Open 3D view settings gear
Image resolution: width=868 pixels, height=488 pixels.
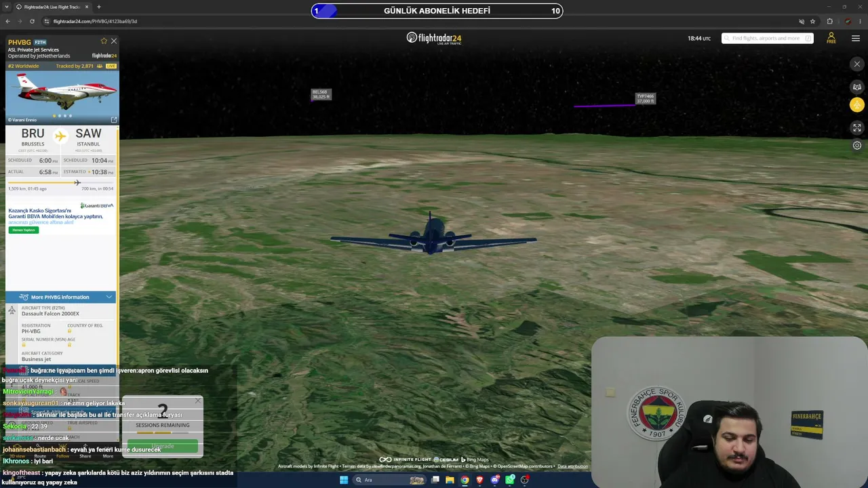[857, 145]
